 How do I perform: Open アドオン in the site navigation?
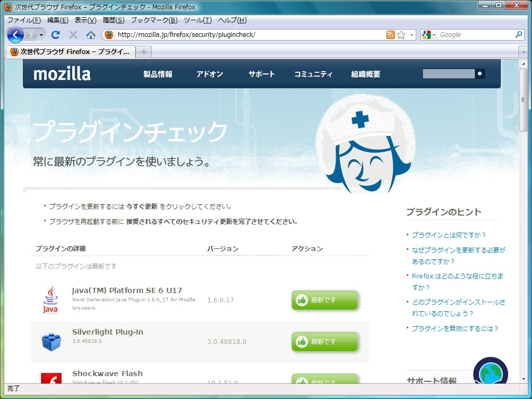click(210, 74)
